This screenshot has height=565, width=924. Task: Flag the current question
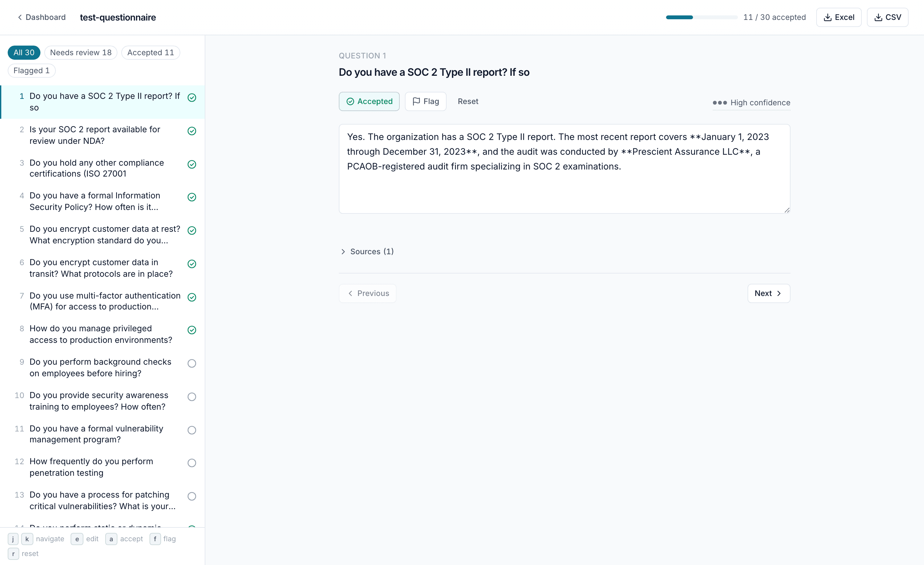click(x=425, y=101)
